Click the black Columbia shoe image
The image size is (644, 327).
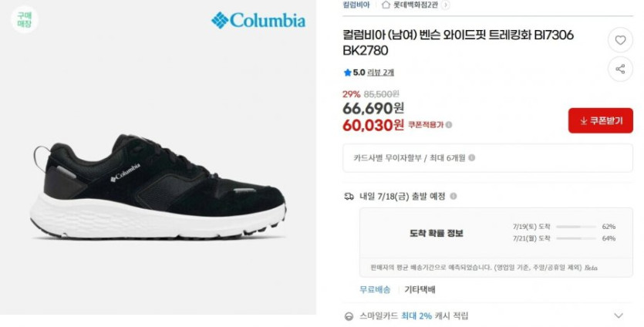tap(158, 187)
